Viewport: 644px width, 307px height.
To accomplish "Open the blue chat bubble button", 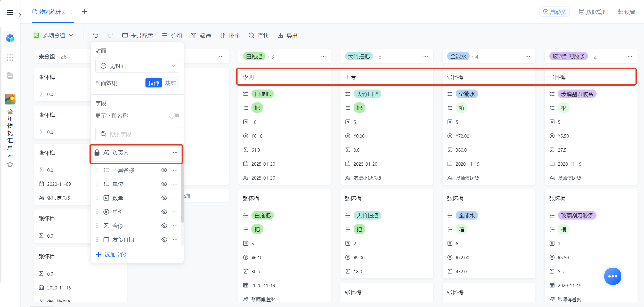I will click(x=613, y=276).
